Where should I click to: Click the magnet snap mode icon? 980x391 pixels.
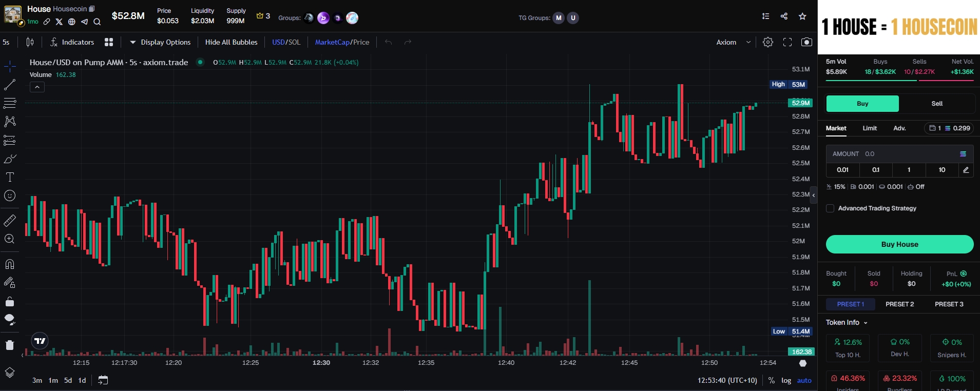point(10,264)
